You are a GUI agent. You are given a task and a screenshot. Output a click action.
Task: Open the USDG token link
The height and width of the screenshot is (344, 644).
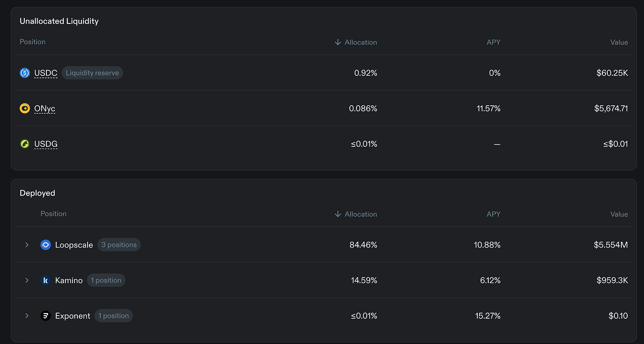pyautogui.click(x=46, y=144)
